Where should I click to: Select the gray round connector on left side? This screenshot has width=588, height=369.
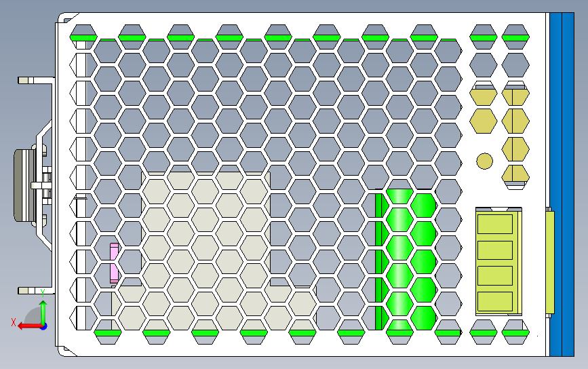(x=24, y=185)
